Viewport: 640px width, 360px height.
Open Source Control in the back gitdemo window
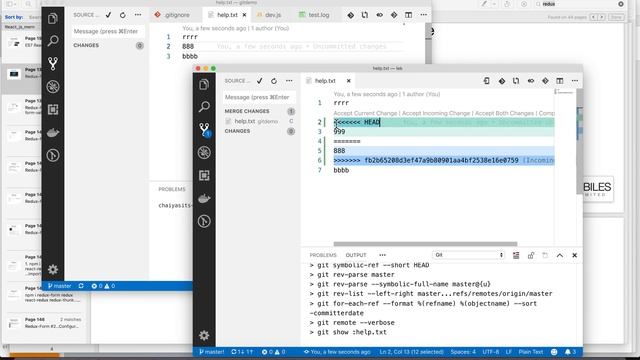[53, 64]
